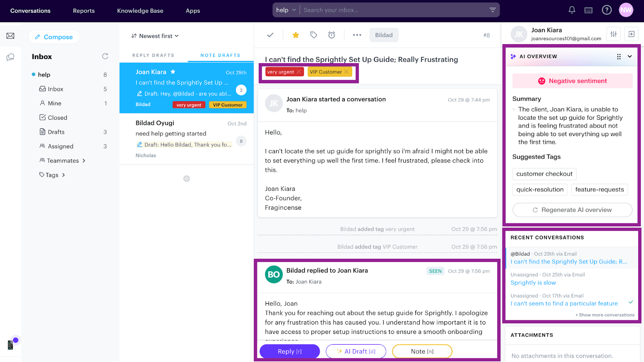
Task: Click the BO avatar on Bildad's reply
Action: coord(274,275)
